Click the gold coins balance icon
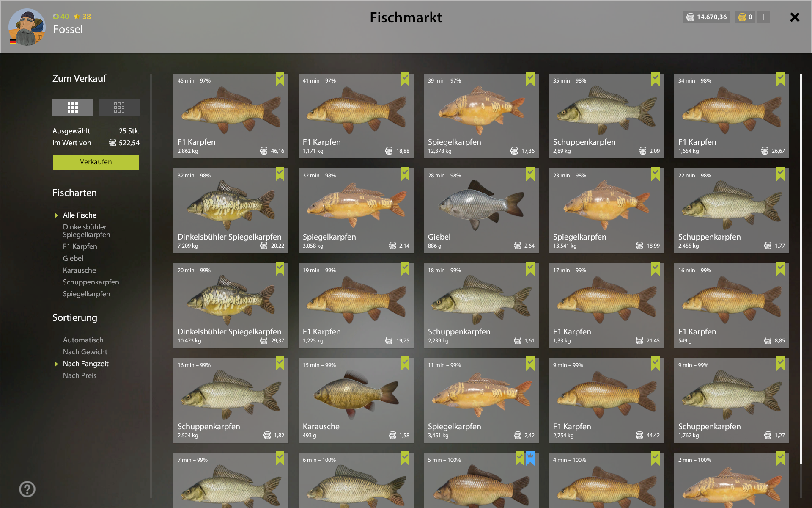This screenshot has width=812, height=508. [x=742, y=17]
